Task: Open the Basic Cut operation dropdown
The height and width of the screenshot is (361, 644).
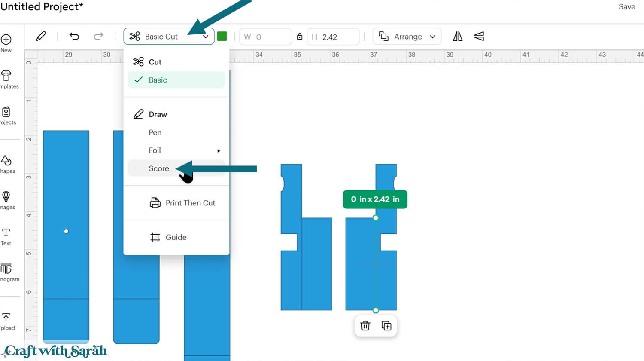Action: click(x=169, y=37)
